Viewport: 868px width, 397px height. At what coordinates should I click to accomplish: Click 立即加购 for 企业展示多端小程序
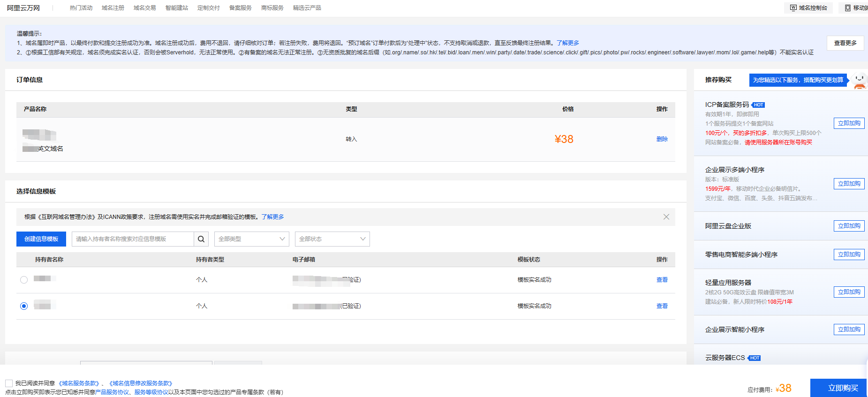849,184
